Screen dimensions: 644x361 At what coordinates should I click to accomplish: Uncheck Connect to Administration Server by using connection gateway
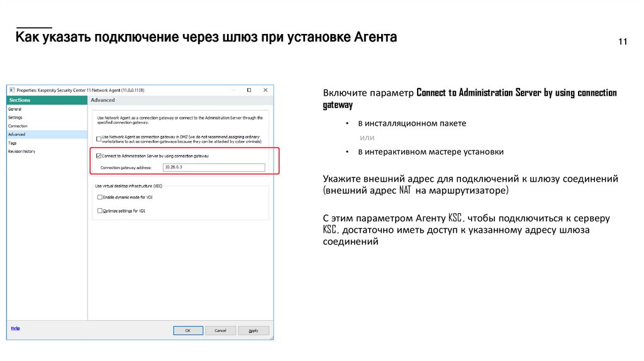coord(99,156)
